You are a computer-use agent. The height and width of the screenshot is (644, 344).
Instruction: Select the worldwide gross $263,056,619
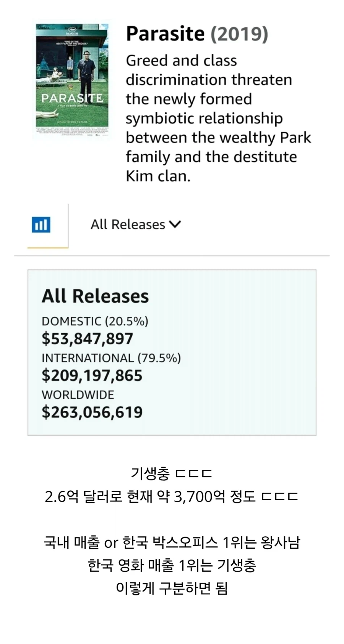(x=92, y=412)
